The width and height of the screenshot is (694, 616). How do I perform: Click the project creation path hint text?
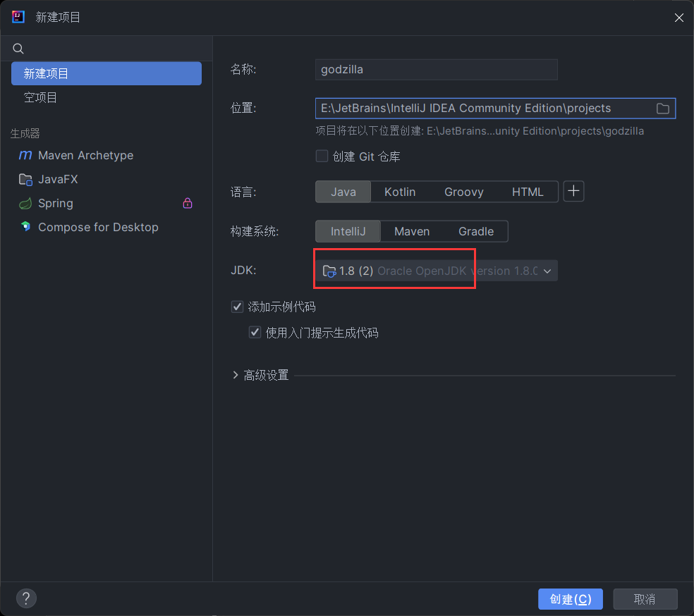pyautogui.click(x=480, y=131)
